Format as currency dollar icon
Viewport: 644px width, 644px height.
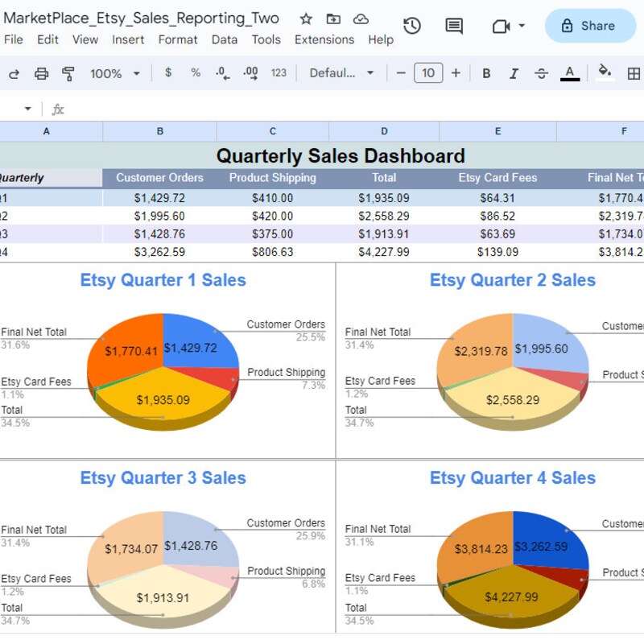click(168, 72)
